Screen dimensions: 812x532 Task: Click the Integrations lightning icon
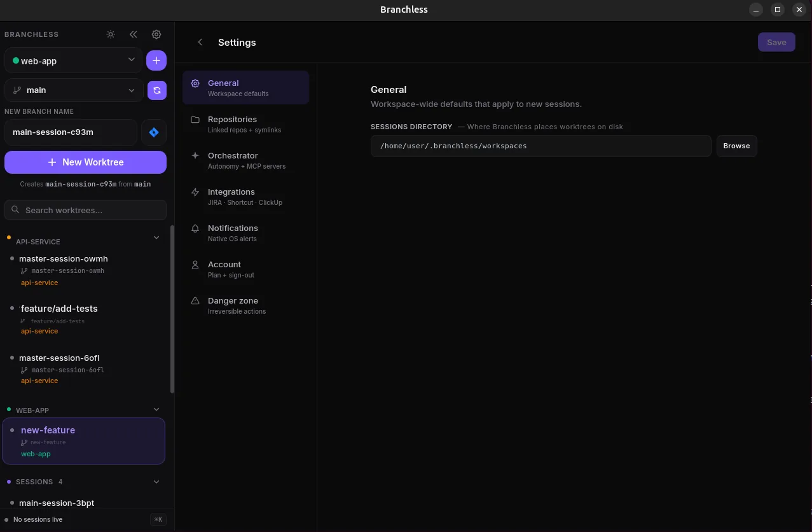point(195,192)
